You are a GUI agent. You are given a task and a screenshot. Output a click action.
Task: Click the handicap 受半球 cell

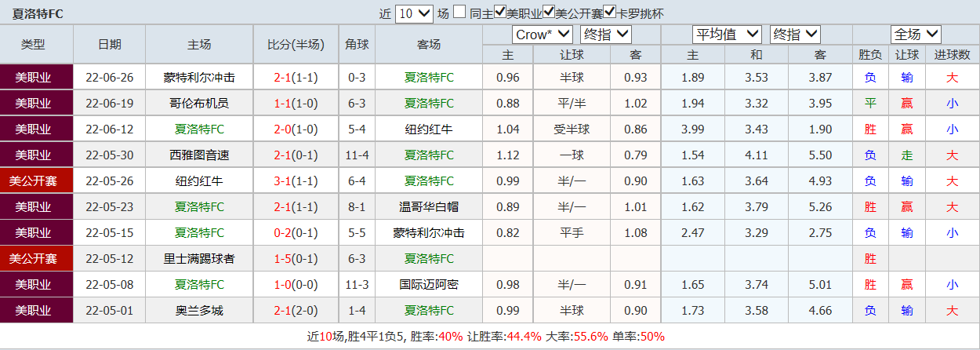[x=572, y=129]
